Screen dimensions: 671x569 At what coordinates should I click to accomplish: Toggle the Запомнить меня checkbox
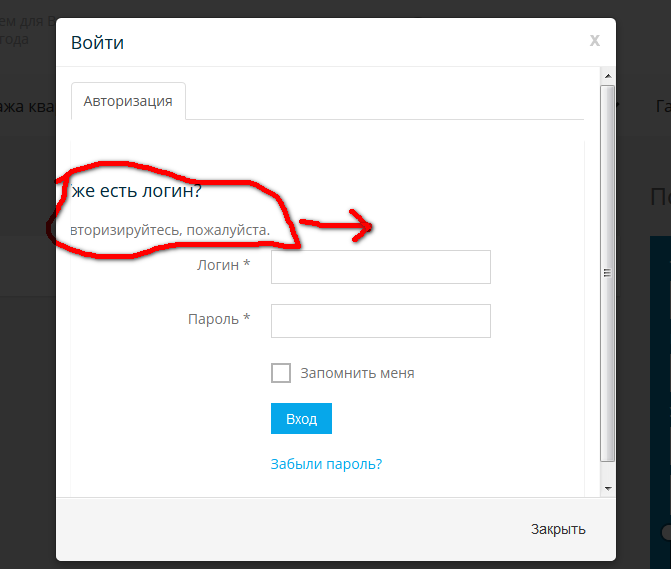pyautogui.click(x=281, y=373)
